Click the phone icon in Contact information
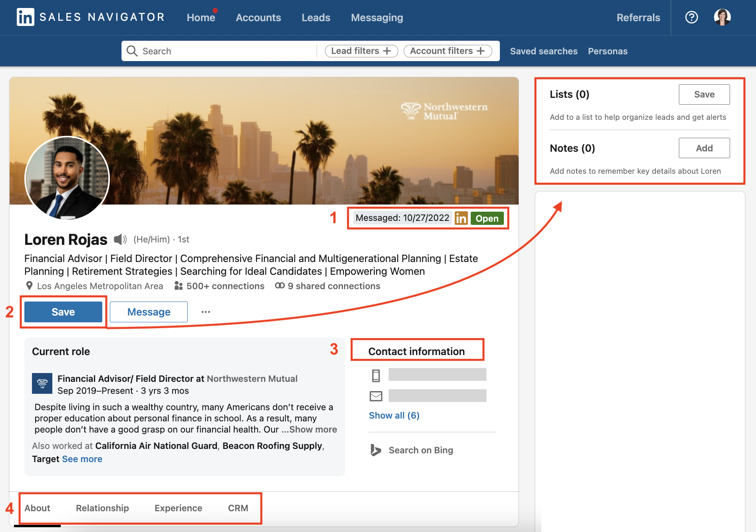The height and width of the screenshot is (532, 756). click(x=376, y=375)
